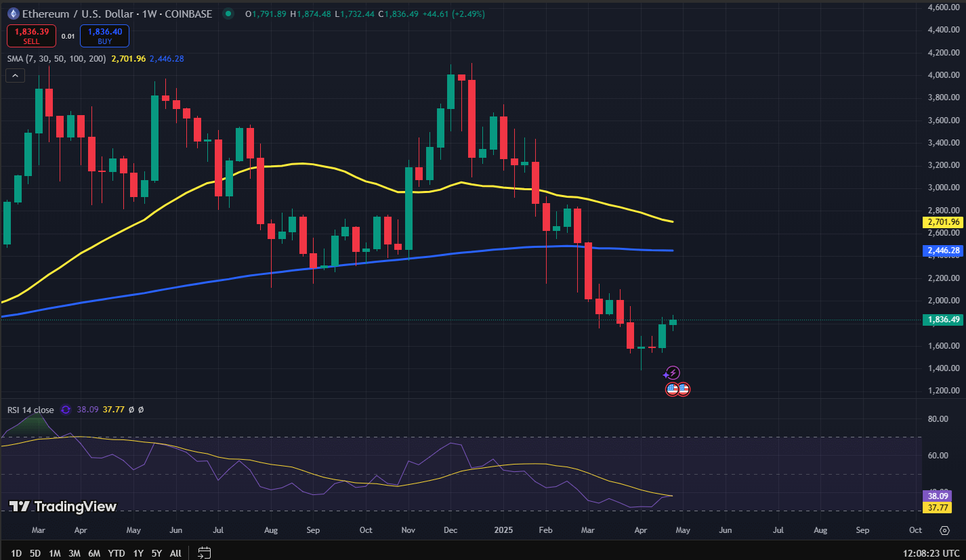Open chart settings hexagon icon
This screenshot has width=966, height=560.
tap(945, 530)
